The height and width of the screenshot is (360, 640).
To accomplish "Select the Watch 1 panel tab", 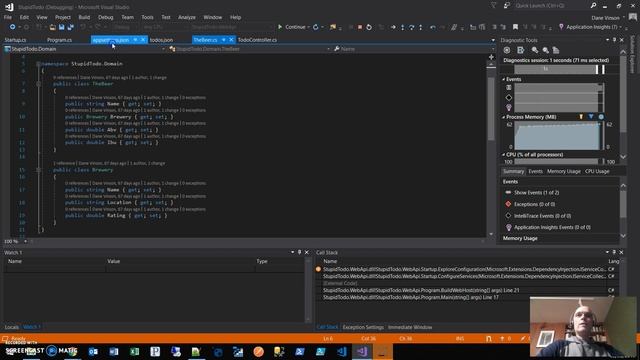I will (x=31, y=327).
